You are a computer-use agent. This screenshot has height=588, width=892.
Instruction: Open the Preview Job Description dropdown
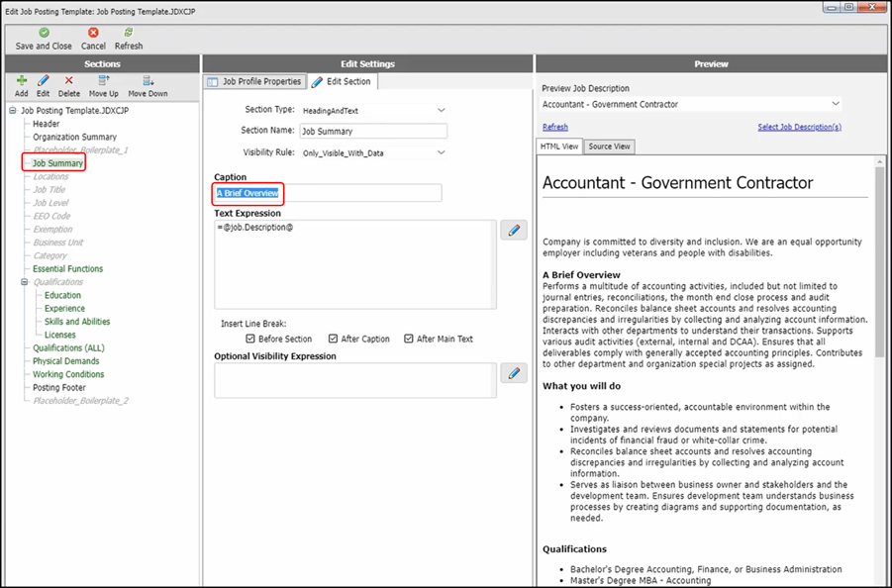click(x=836, y=104)
